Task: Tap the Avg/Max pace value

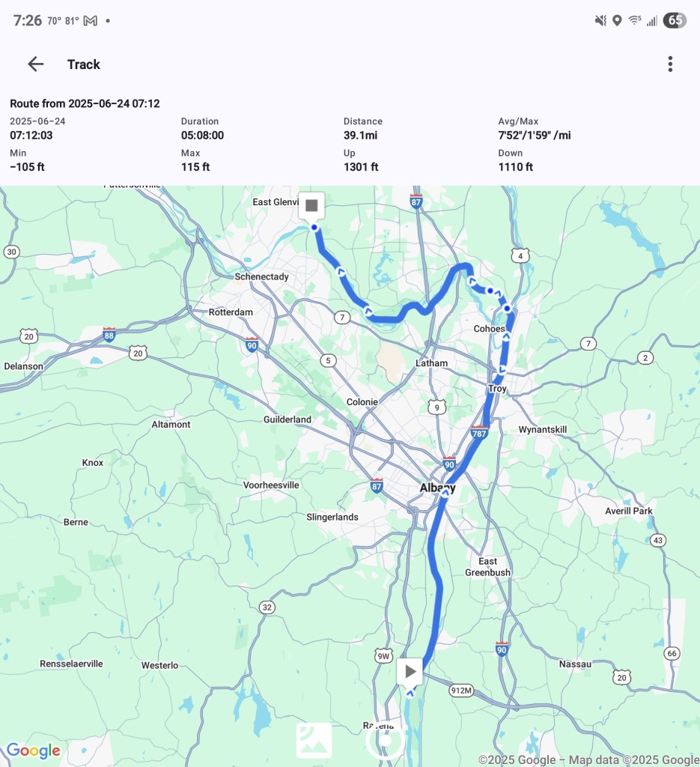Action: 534,136
